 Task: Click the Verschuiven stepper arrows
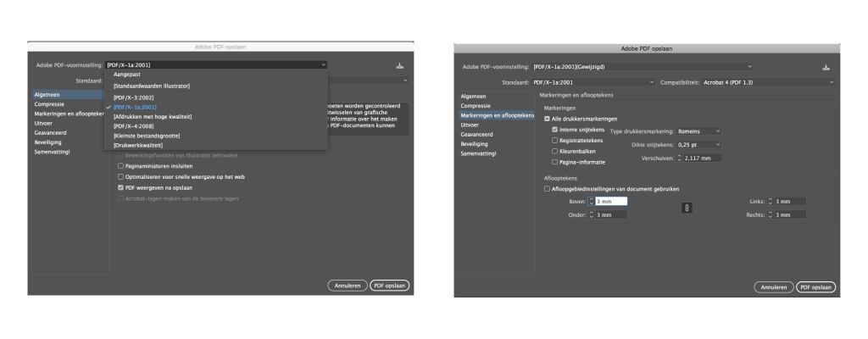click(679, 158)
